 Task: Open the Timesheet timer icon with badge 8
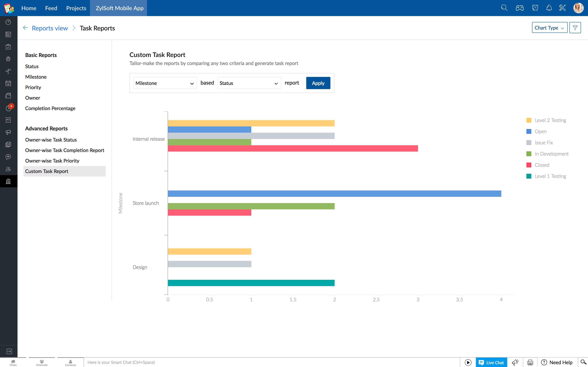[8, 108]
